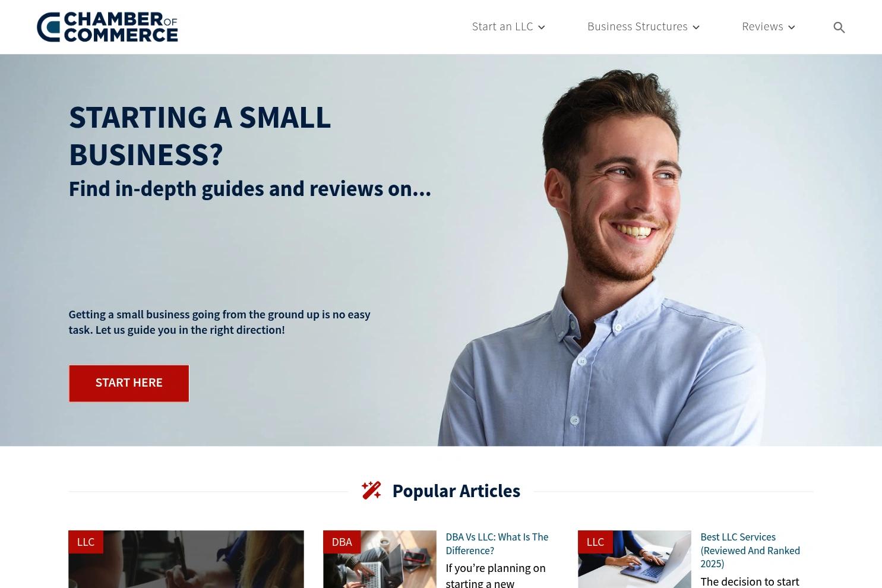Click the Starting a Small Business headline
Viewport: 882px width, 588px height.
click(200, 135)
